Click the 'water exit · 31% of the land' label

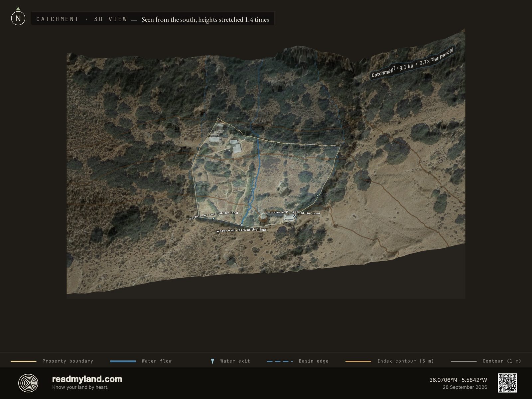click(241, 230)
